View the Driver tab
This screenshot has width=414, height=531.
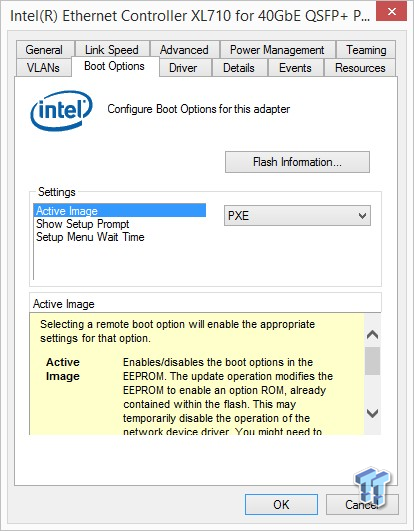[x=183, y=67]
